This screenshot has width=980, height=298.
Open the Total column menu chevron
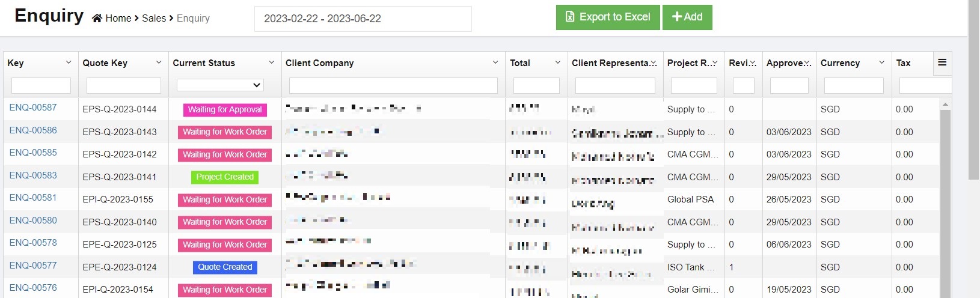558,62
